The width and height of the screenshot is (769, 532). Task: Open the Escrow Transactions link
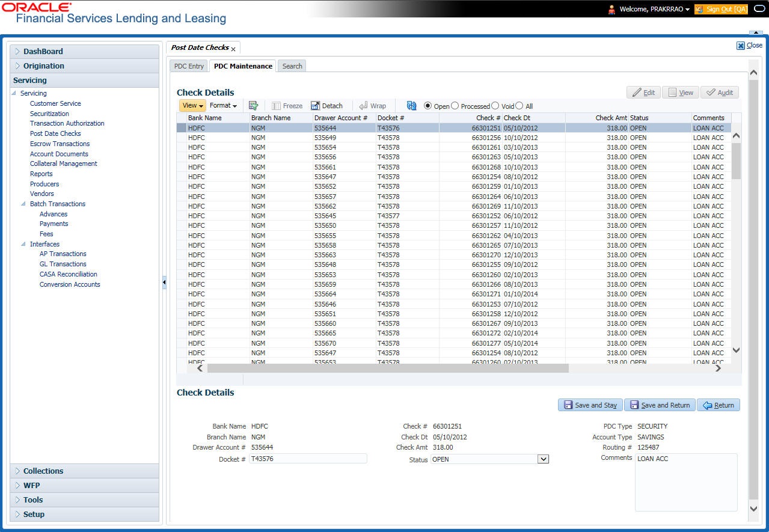(60, 144)
